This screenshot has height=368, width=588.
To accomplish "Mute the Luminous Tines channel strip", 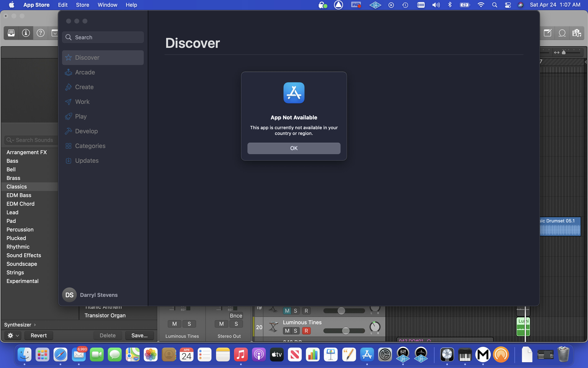I will pos(174,324).
